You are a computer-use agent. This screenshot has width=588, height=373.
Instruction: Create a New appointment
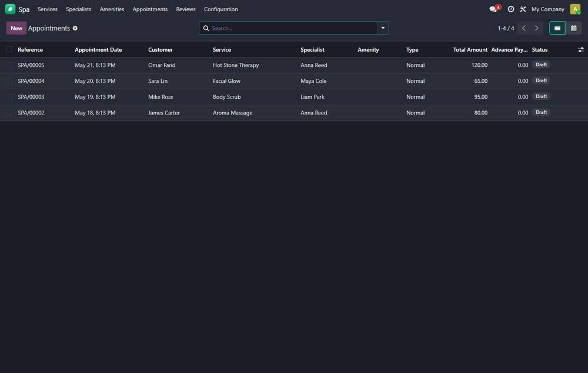(16, 28)
